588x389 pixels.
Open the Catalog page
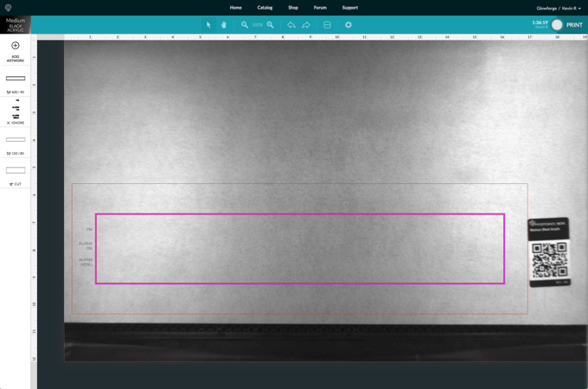(265, 8)
